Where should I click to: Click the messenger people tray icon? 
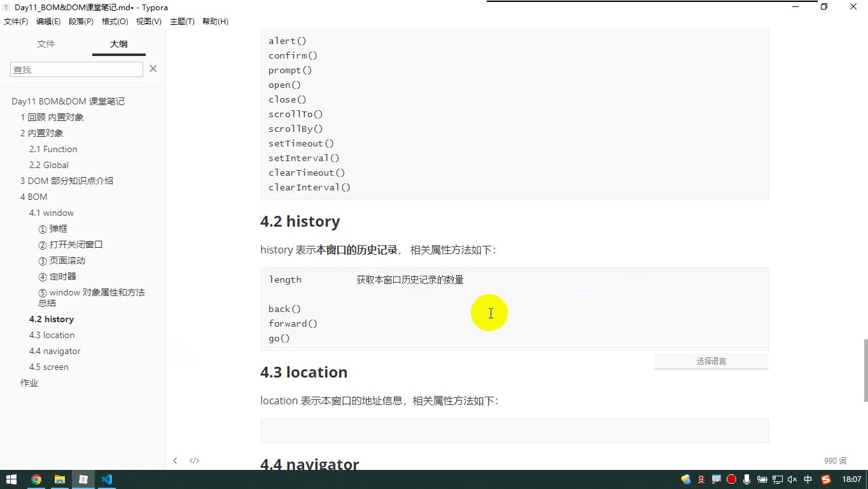click(x=685, y=479)
